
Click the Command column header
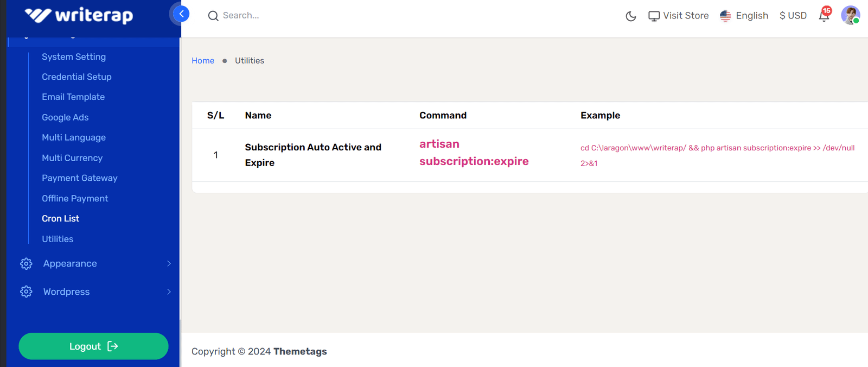click(443, 116)
